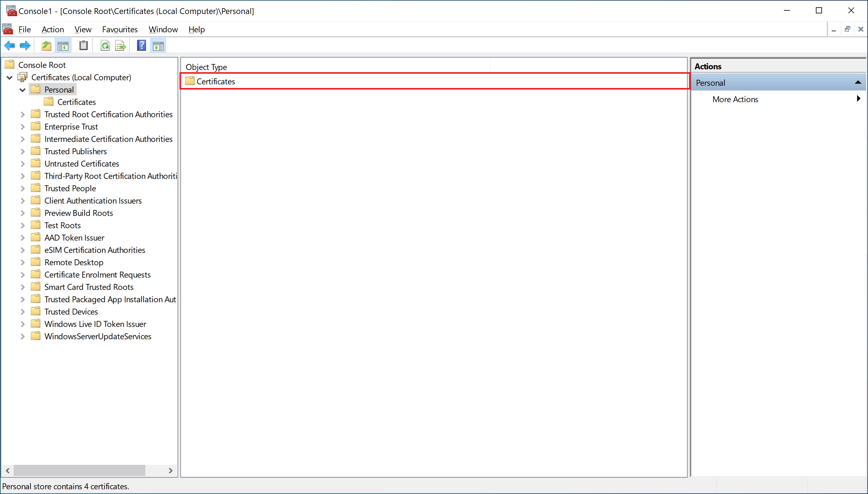
Task: Click the Export List toolbar icon
Action: (120, 45)
